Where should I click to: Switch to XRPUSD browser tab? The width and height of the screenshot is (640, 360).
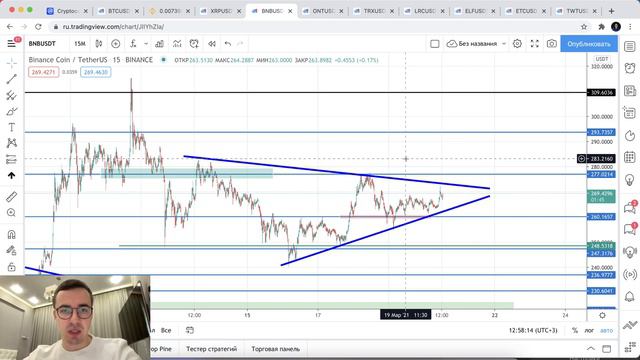pyautogui.click(x=221, y=11)
